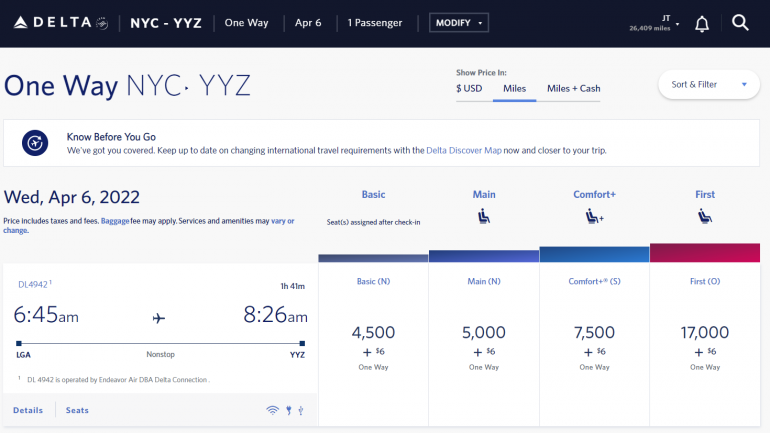
Task: Click the Know Before You Go airplane icon
Action: pyautogui.click(x=35, y=143)
